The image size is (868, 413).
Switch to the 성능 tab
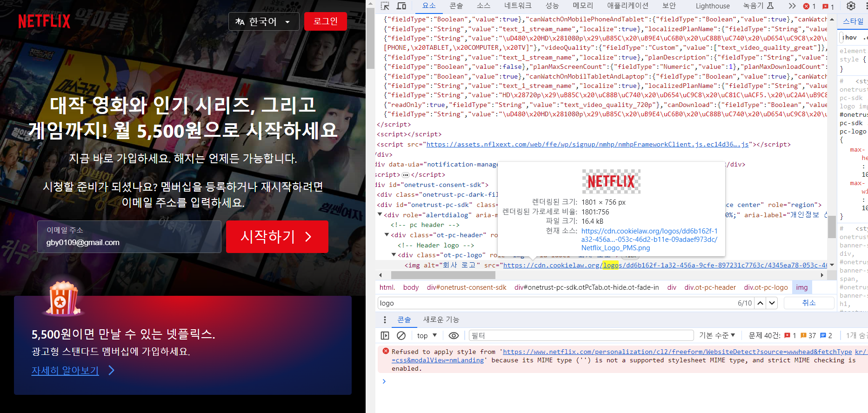(552, 6)
